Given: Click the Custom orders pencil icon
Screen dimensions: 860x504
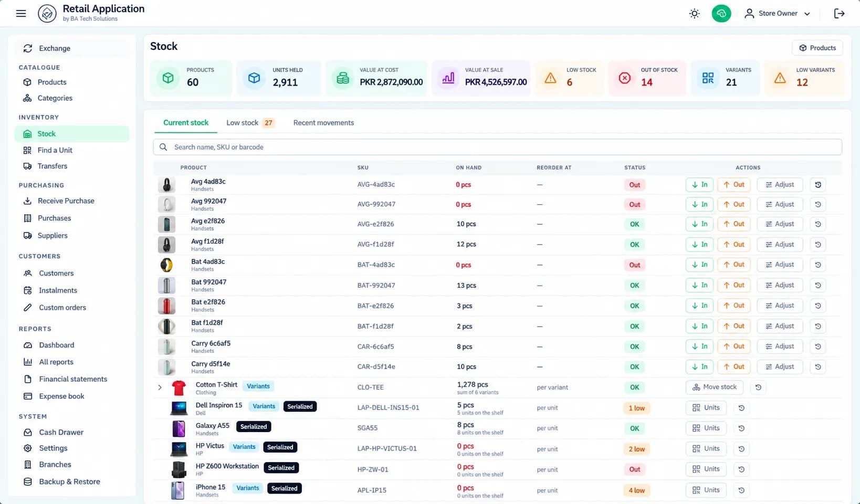Looking at the screenshot, I should [28, 308].
